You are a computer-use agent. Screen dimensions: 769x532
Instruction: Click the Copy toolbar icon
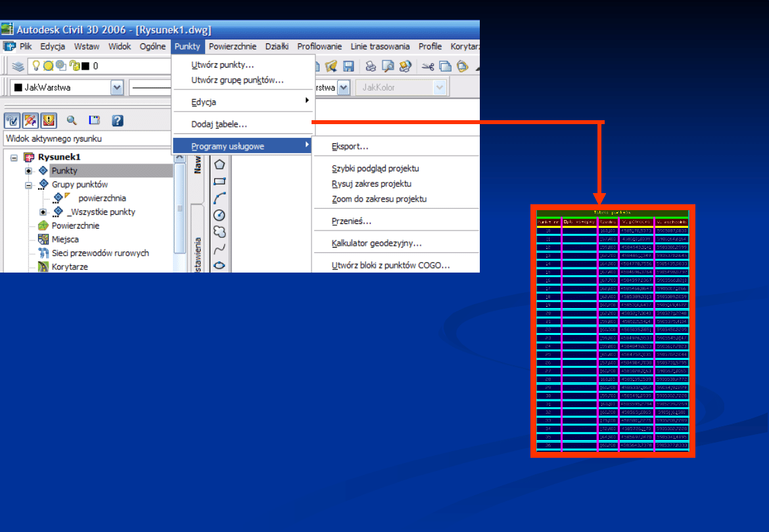pos(446,66)
